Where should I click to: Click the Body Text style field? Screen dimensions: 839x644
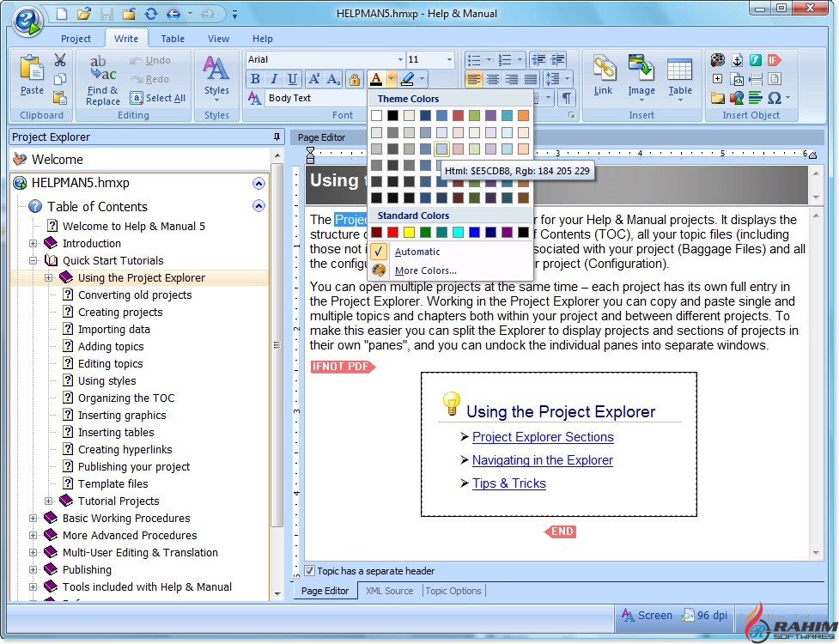tap(316, 98)
